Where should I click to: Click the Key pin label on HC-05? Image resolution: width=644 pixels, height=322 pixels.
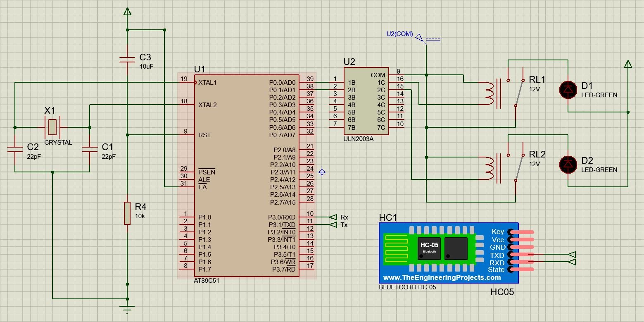click(498, 232)
